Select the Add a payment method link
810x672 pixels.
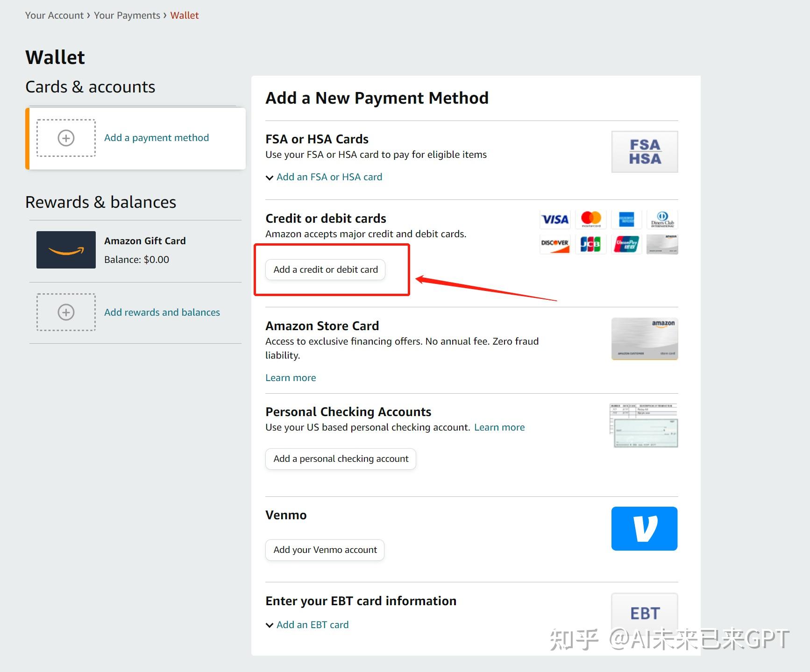(156, 138)
